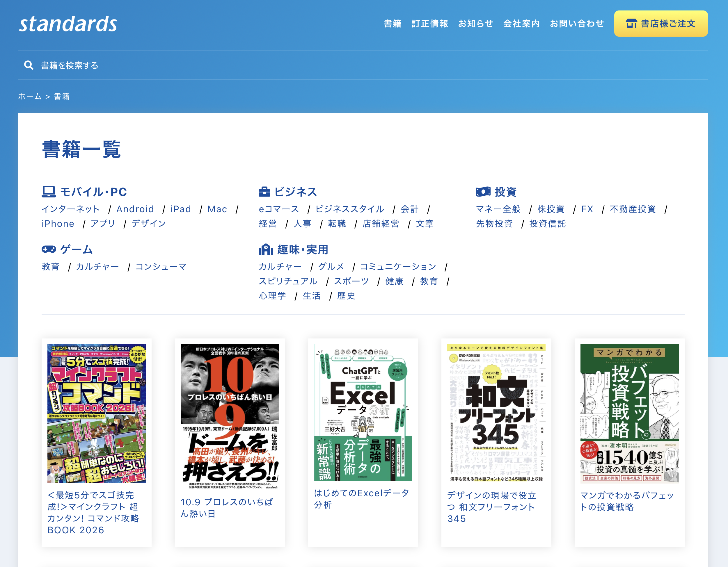Click the gamepad icon beside ゲーム
Screen dimensions: 728x567
[49, 249]
